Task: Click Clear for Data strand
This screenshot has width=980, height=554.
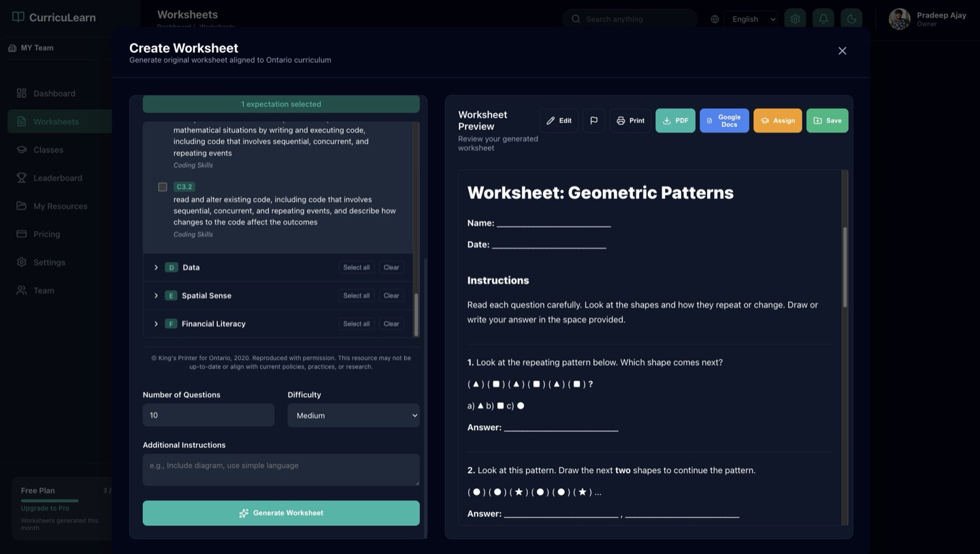Action: point(391,267)
